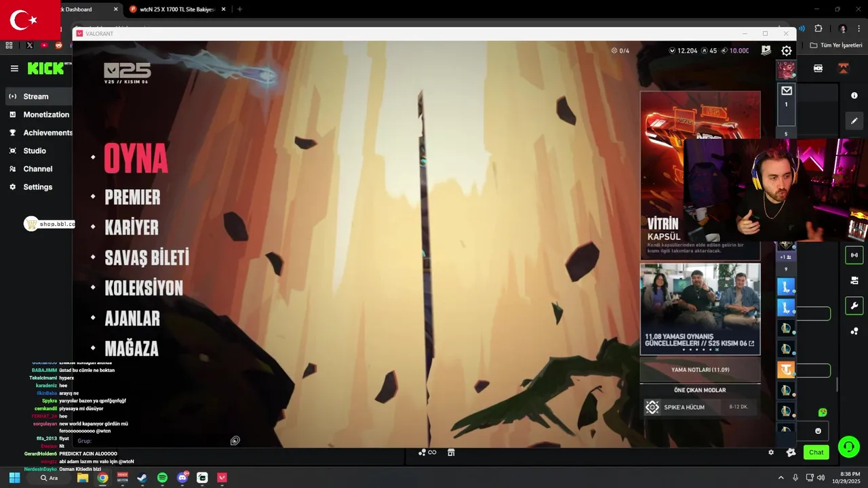
Task: Open a new browser tab with plus
Action: (239, 9)
